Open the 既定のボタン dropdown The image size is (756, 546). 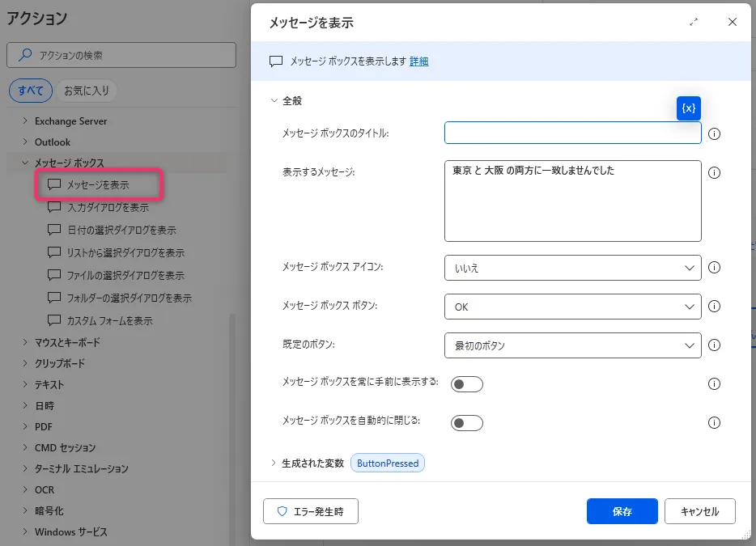(x=572, y=345)
